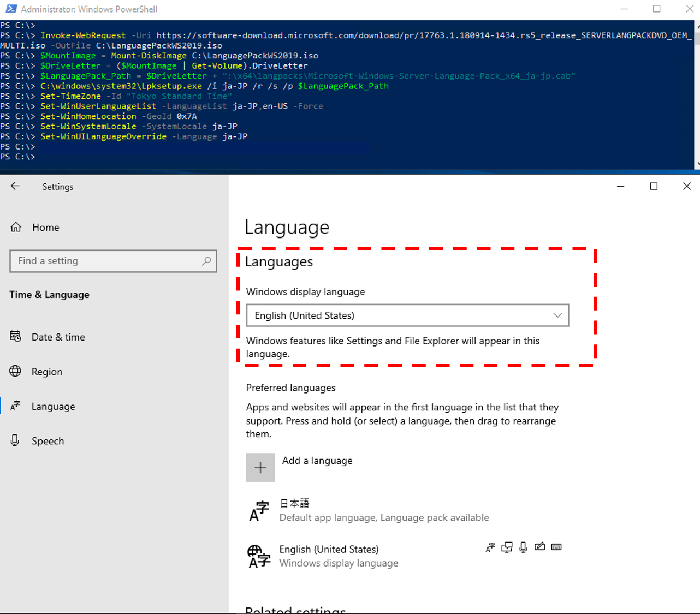Screen dimensions: 700x614
Task: Click the Add a language button
Action: [x=299, y=467]
